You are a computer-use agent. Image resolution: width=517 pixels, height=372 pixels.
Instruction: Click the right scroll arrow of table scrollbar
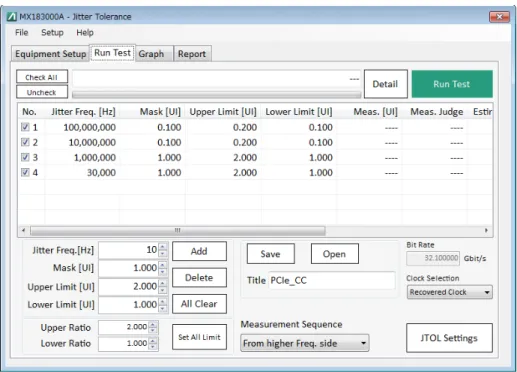[x=487, y=230]
